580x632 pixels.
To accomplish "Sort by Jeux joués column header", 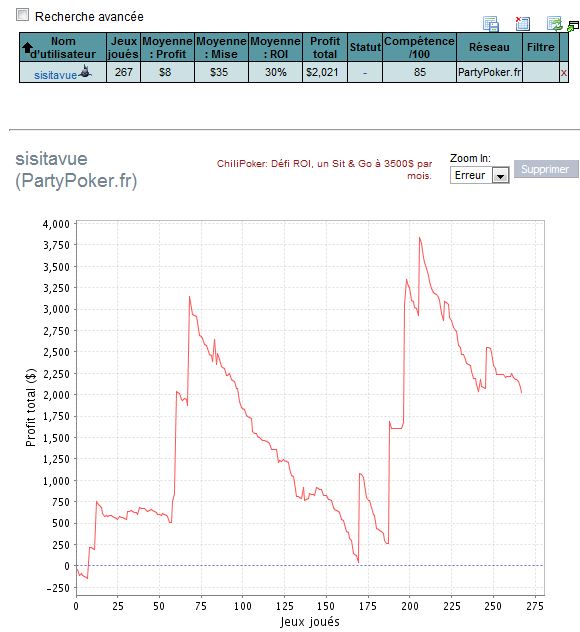I will coord(123,47).
